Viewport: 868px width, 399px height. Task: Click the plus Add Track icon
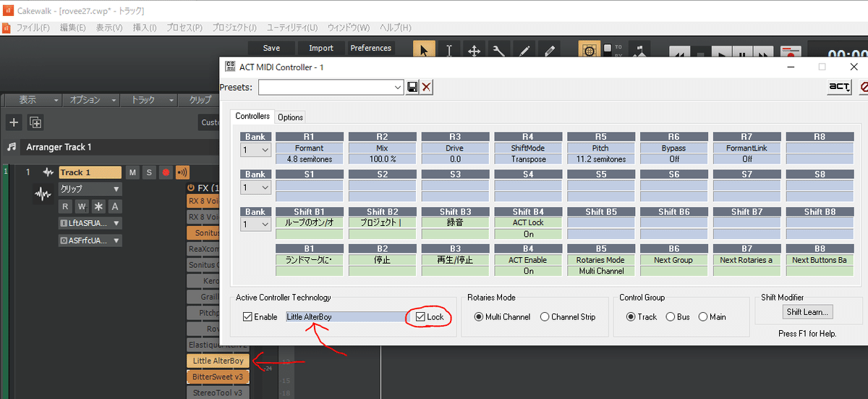pyautogui.click(x=14, y=122)
